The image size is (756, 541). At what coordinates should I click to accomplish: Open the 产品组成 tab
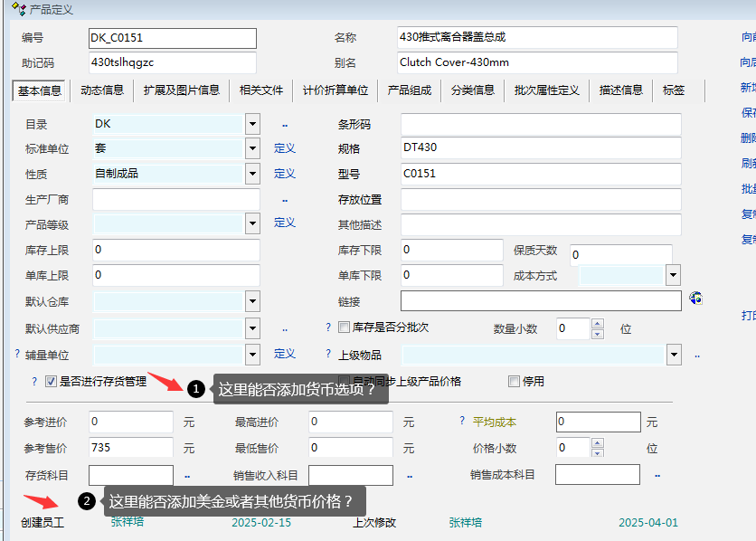410,90
